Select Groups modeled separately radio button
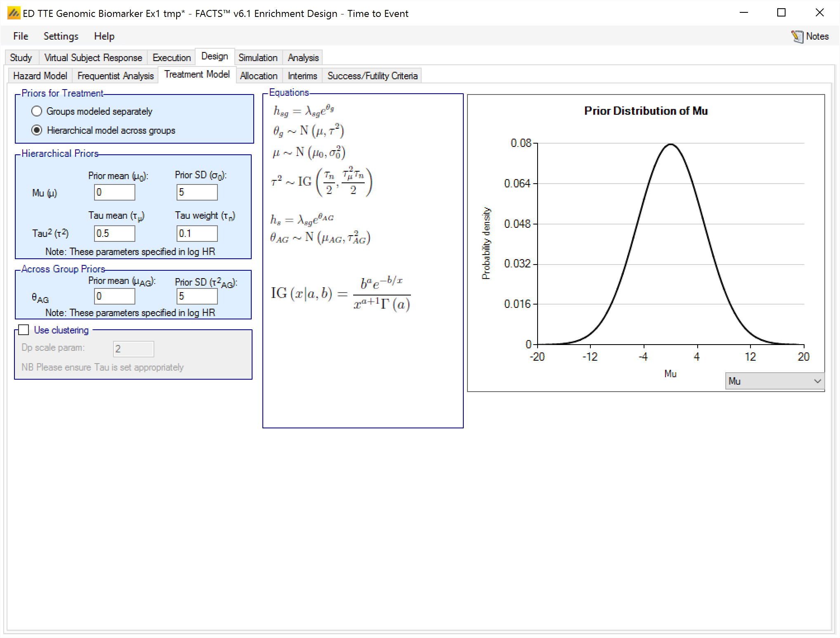This screenshot has width=840, height=638. coord(37,111)
